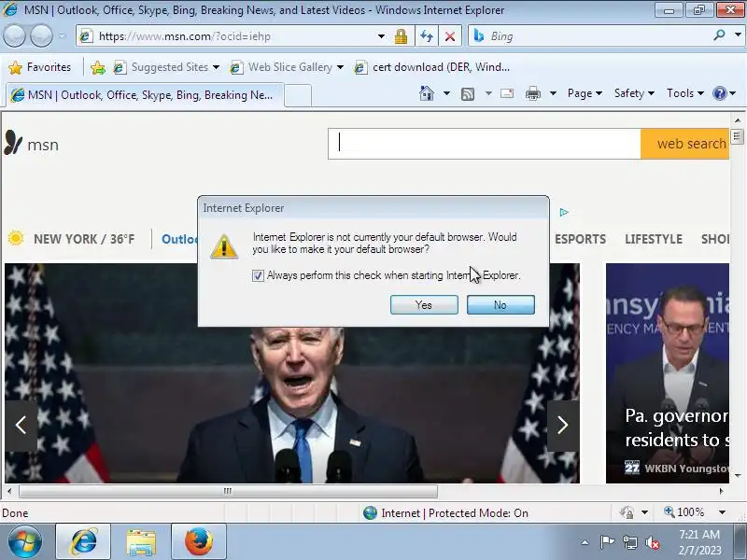
Task: Click the URL address bar
Action: click(229, 36)
